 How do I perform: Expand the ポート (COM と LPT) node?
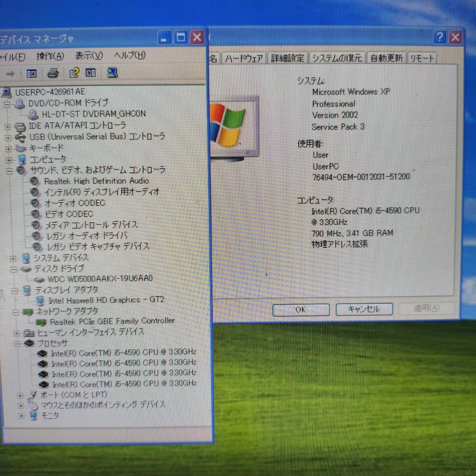point(20,395)
